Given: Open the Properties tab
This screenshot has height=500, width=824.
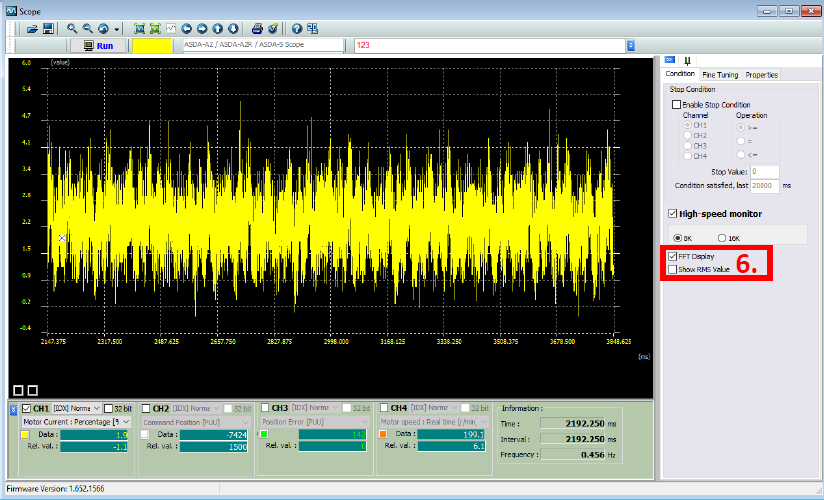Looking at the screenshot, I should tap(761, 75).
